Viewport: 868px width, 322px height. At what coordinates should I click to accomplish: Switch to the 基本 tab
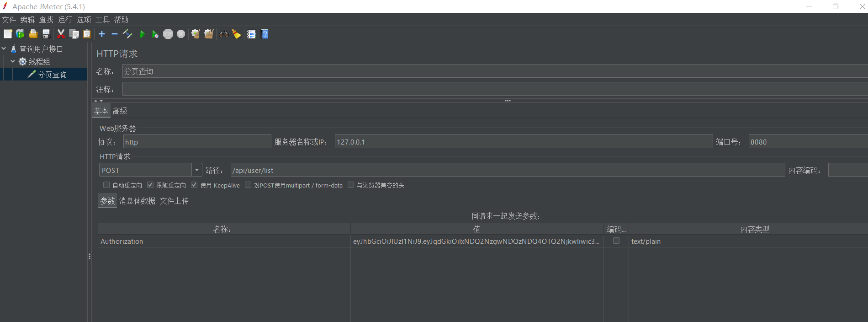point(101,111)
